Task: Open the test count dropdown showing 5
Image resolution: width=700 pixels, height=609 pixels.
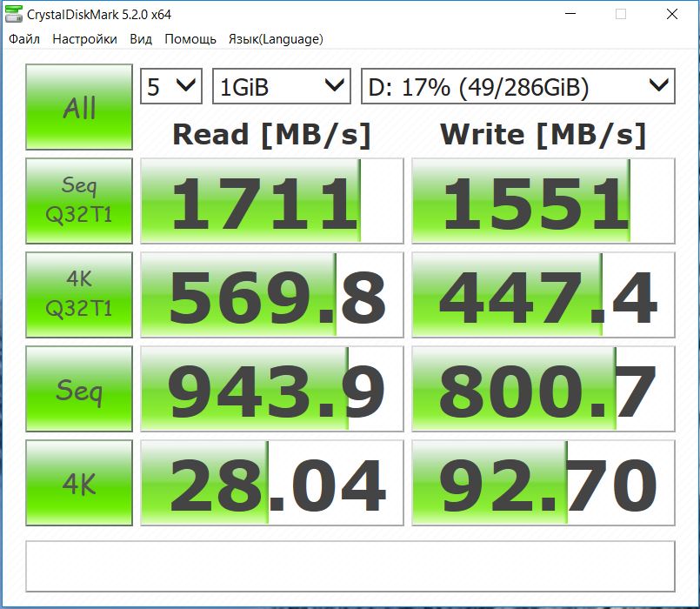Action: [171, 86]
